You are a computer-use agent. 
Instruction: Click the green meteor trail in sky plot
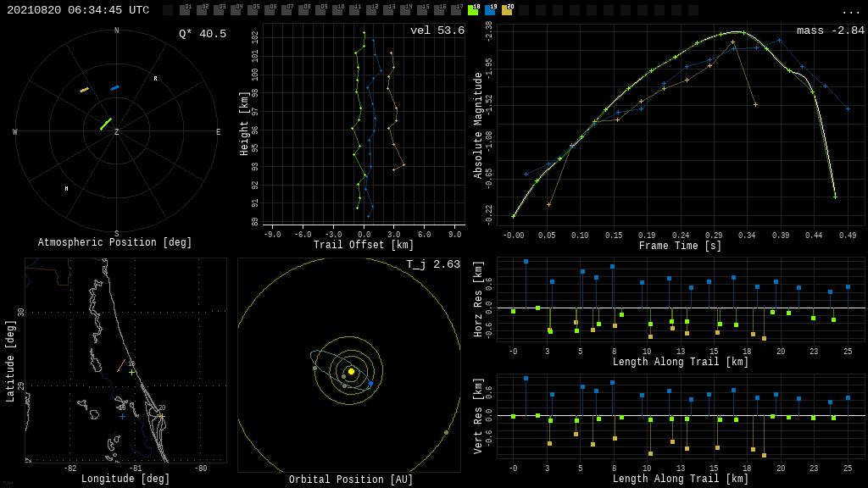coord(105,125)
